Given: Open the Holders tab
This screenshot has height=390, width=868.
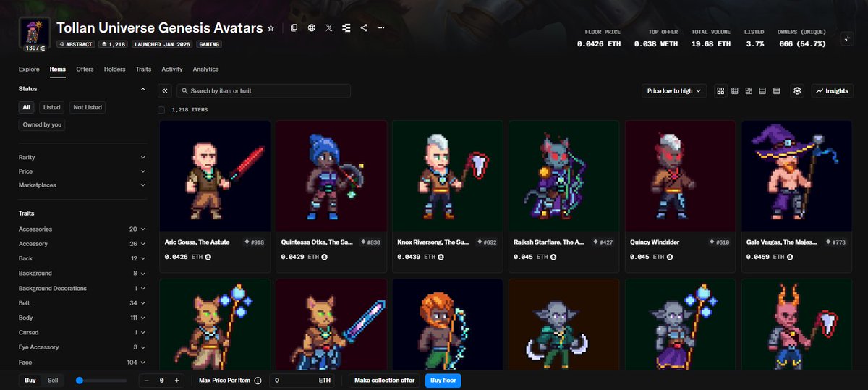Looking at the screenshot, I should tap(114, 69).
